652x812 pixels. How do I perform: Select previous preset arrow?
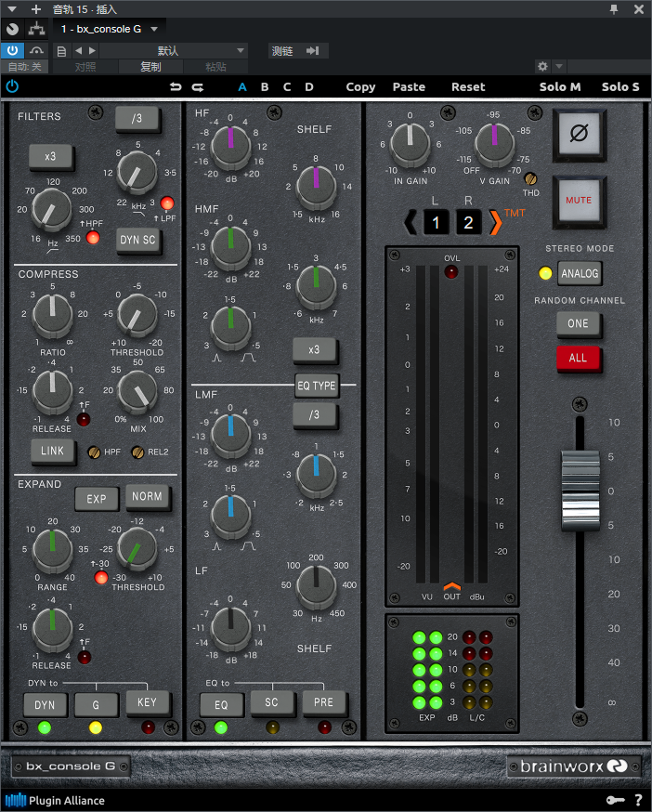coord(79,51)
